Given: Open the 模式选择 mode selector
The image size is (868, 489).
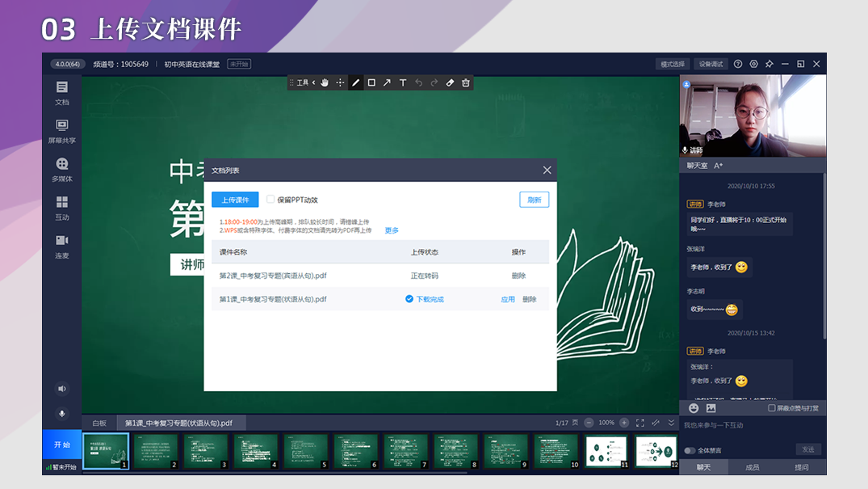Looking at the screenshot, I should 673,64.
